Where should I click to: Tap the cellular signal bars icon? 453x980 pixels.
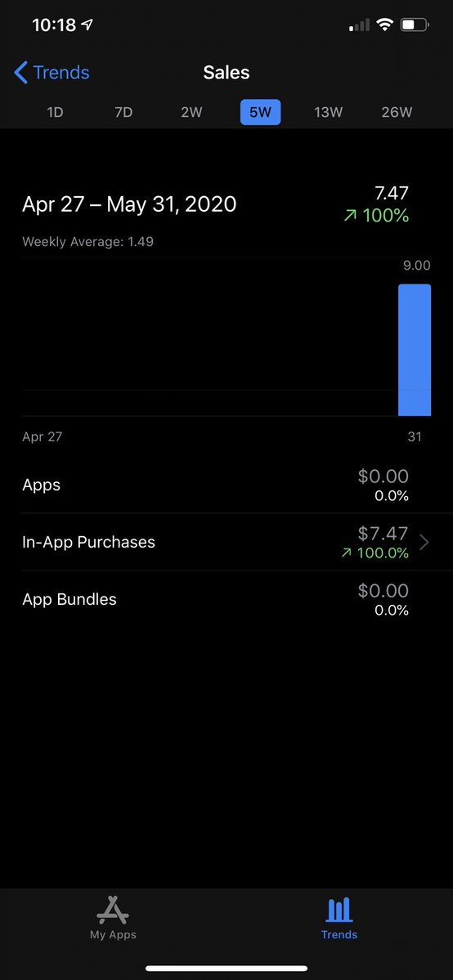pos(359,25)
